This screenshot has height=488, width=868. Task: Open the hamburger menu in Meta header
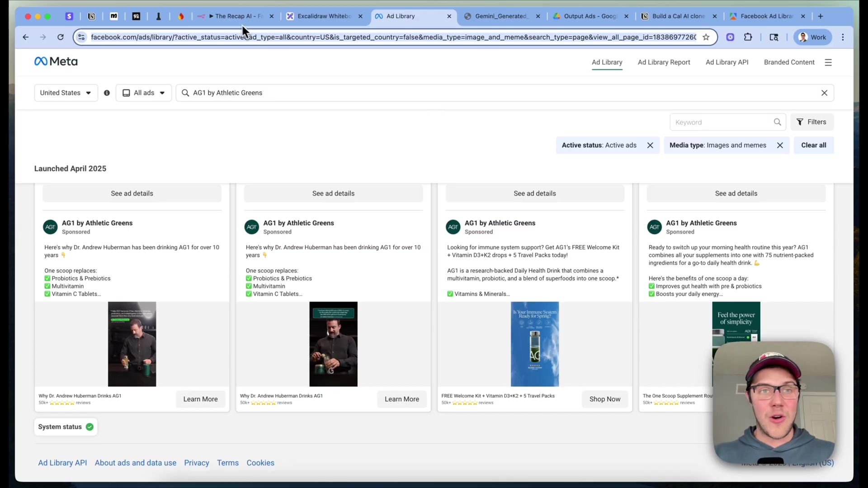828,62
